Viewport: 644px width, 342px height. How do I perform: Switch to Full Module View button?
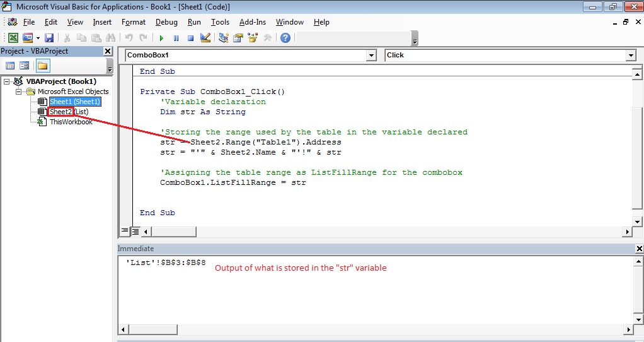point(135,232)
